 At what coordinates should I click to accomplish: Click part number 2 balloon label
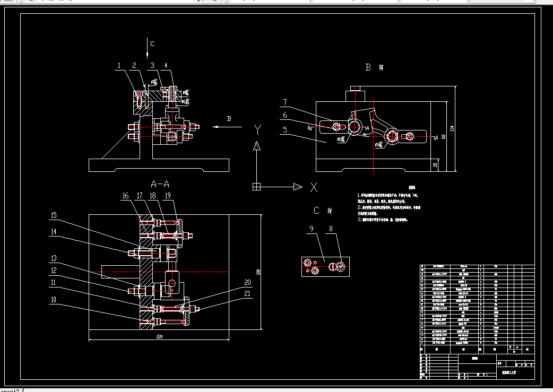134,66
